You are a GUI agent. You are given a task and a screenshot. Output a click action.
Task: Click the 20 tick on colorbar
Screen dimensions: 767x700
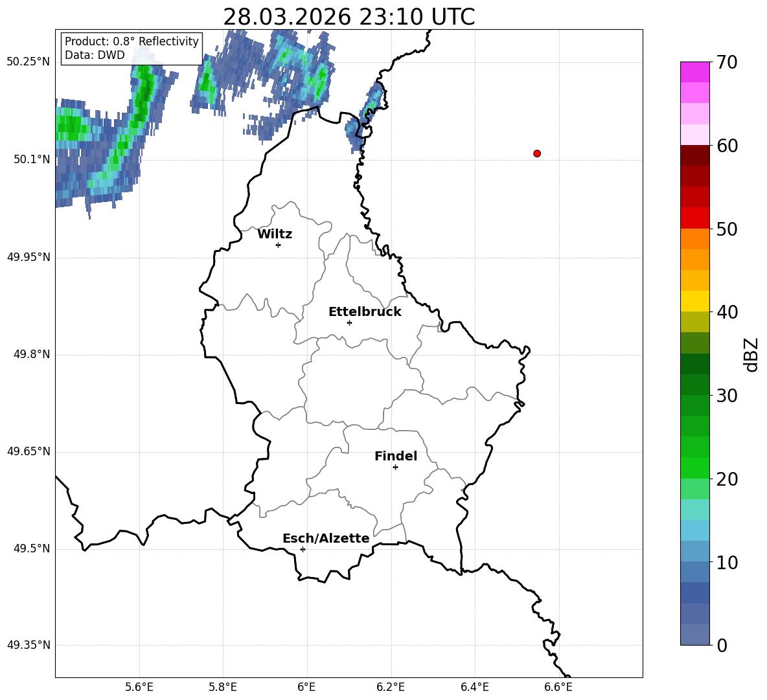click(x=727, y=479)
